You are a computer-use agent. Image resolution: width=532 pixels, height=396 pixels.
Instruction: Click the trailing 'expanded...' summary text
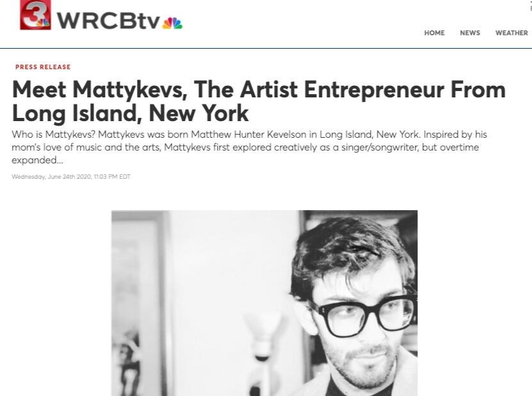(37, 160)
